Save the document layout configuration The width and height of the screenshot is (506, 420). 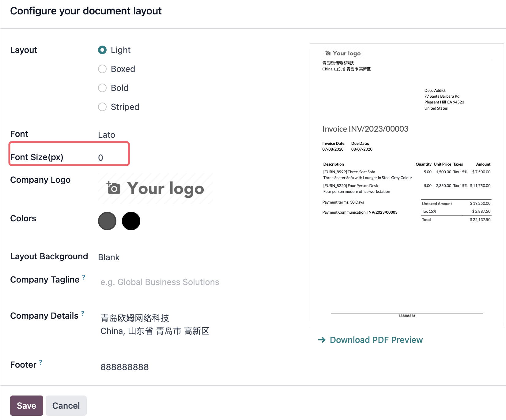pos(27,406)
